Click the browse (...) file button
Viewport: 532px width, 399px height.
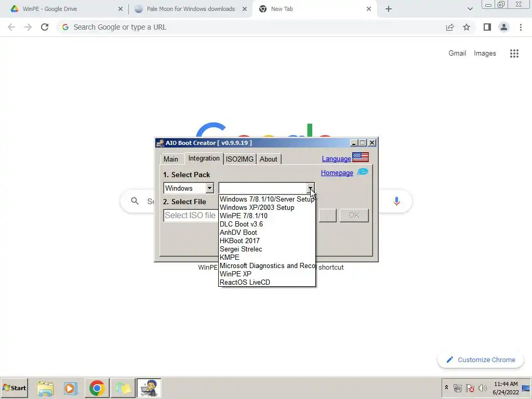327,216
